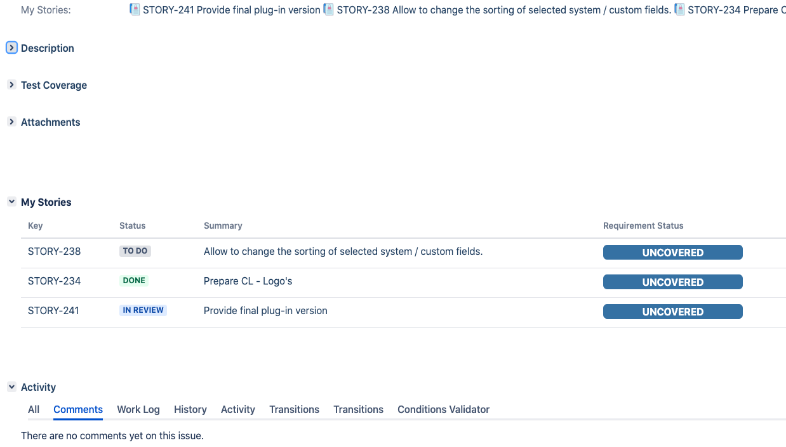Open STORY-234 key link in the table
Viewport: 786px width, 447px height.
pos(54,282)
